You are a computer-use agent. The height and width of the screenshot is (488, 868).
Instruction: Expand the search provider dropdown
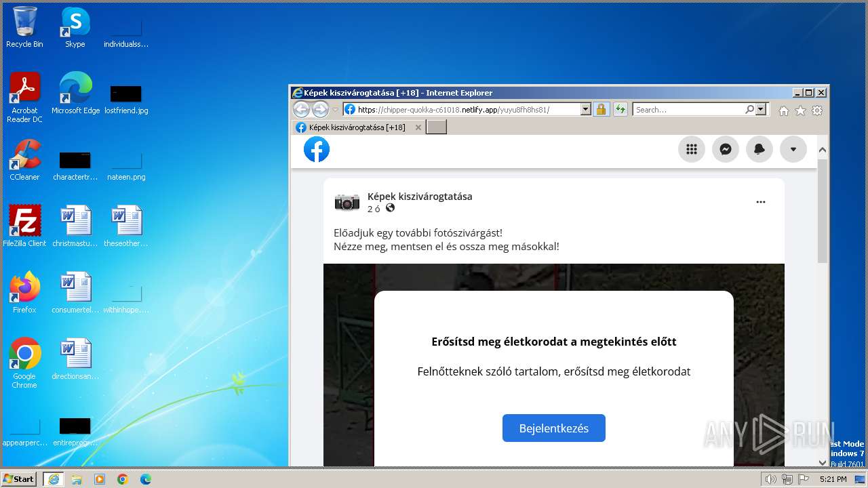(761, 109)
